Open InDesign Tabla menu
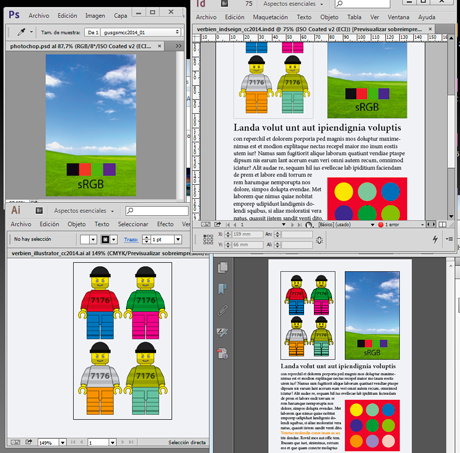 (x=354, y=17)
